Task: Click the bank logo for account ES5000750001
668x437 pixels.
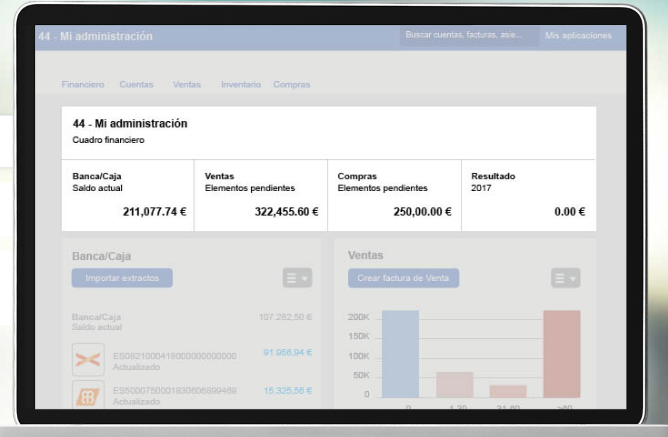Action: click(88, 395)
